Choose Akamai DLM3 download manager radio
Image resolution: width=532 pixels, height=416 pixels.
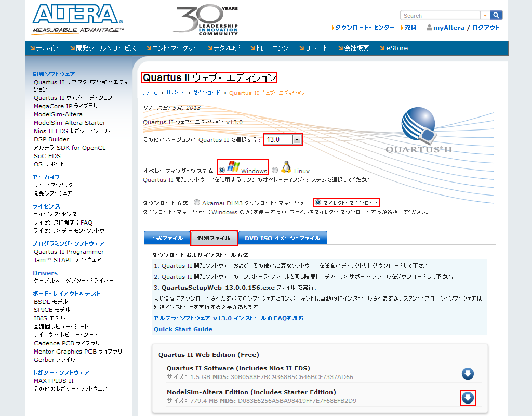pyautogui.click(x=197, y=202)
